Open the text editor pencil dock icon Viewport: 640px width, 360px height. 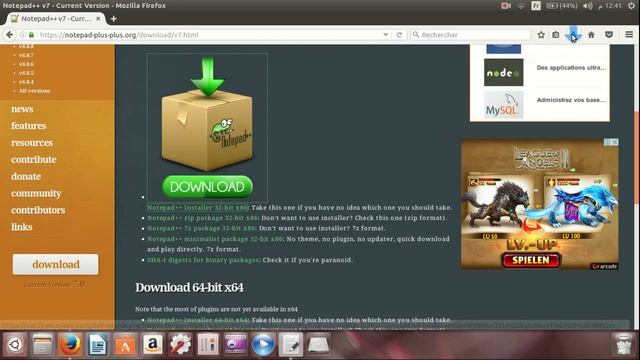pyautogui.click(x=291, y=344)
